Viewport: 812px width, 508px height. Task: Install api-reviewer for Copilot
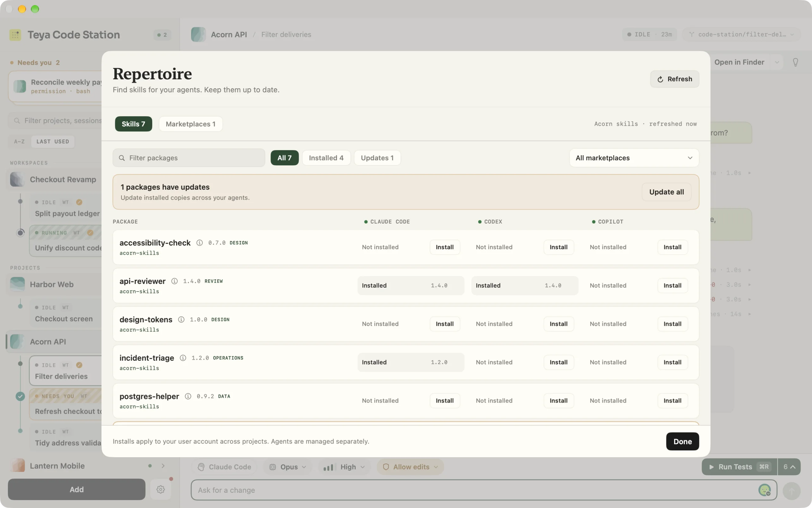pos(672,285)
